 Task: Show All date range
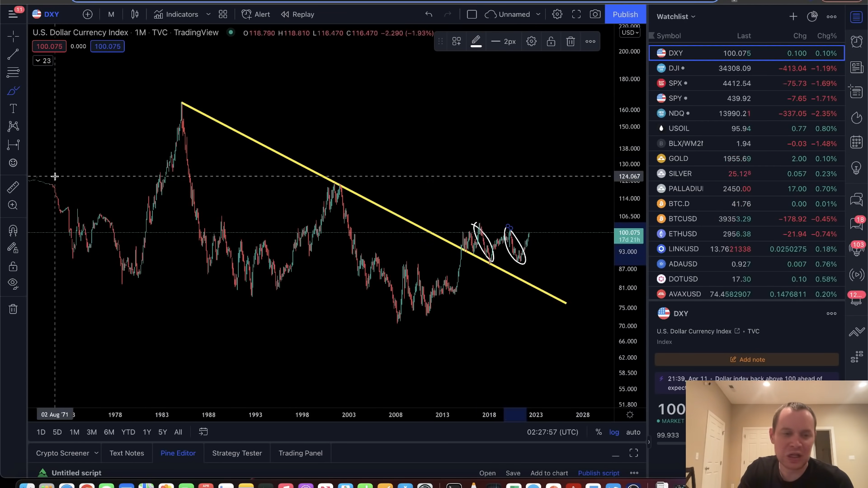click(x=178, y=432)
